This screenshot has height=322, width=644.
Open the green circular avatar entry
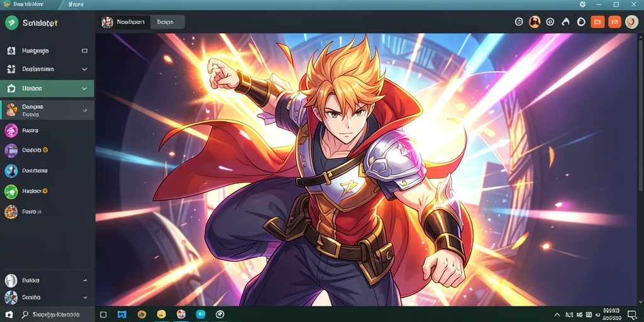pyautogui.click(x=11, y=191)
